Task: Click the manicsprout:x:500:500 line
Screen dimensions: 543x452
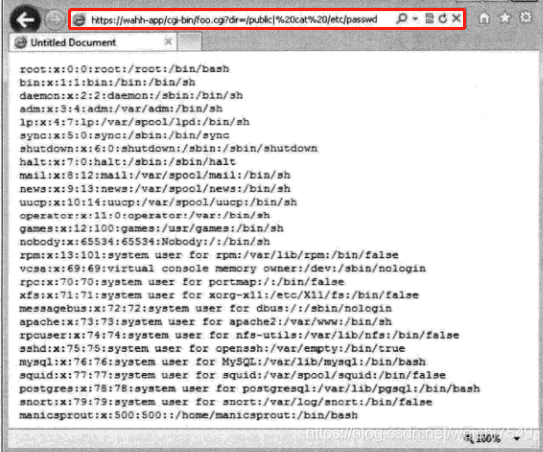Action: [x=188, y=415]
